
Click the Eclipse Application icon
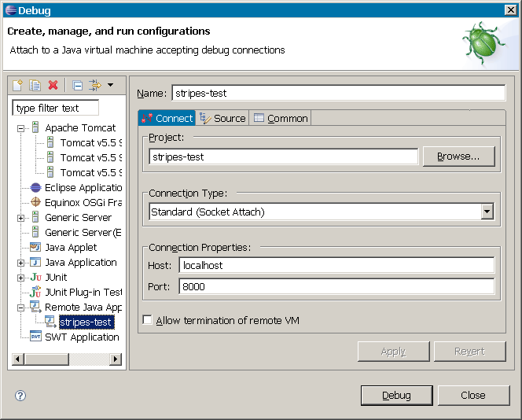35,187
